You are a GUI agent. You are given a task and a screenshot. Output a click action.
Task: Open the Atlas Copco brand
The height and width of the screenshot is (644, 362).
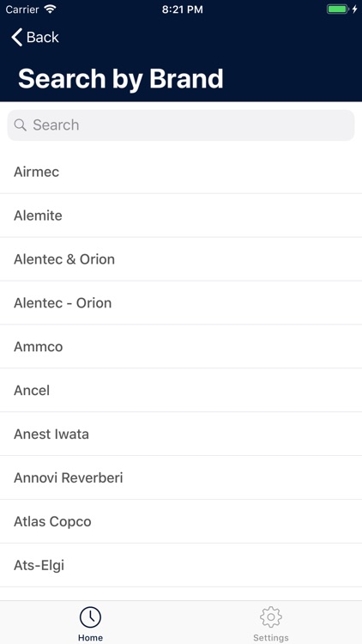181,521
